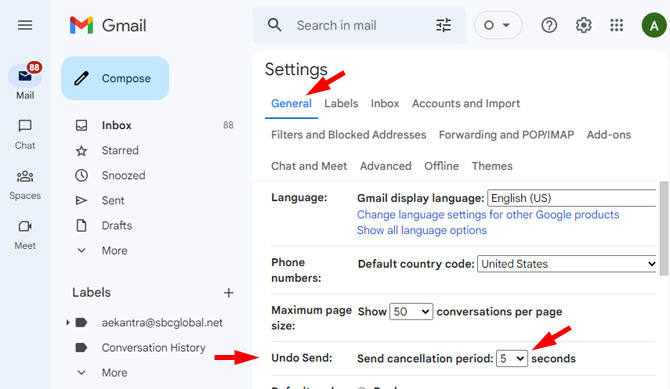Open the Support help icon

549,25
